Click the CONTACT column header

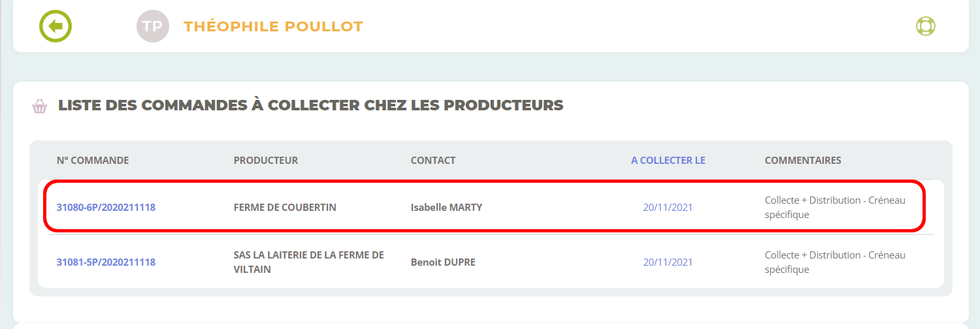coord(433,161)
